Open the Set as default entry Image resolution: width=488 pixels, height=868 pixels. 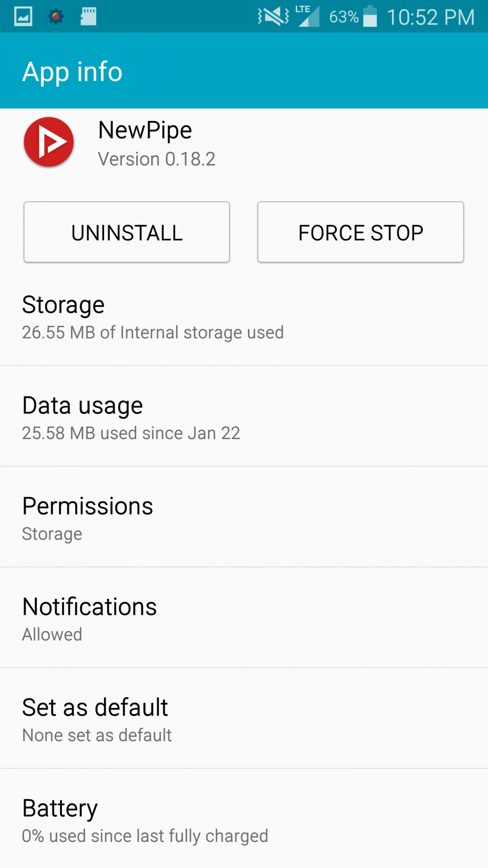[244, 720]
